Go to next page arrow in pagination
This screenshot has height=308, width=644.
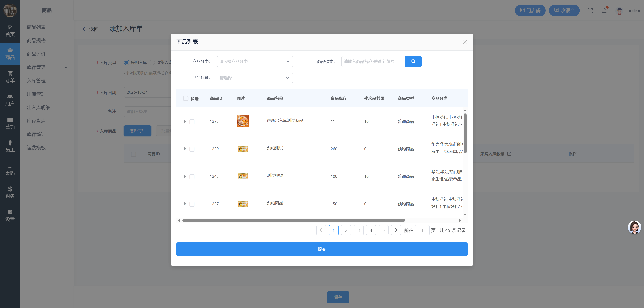[396, 230]
